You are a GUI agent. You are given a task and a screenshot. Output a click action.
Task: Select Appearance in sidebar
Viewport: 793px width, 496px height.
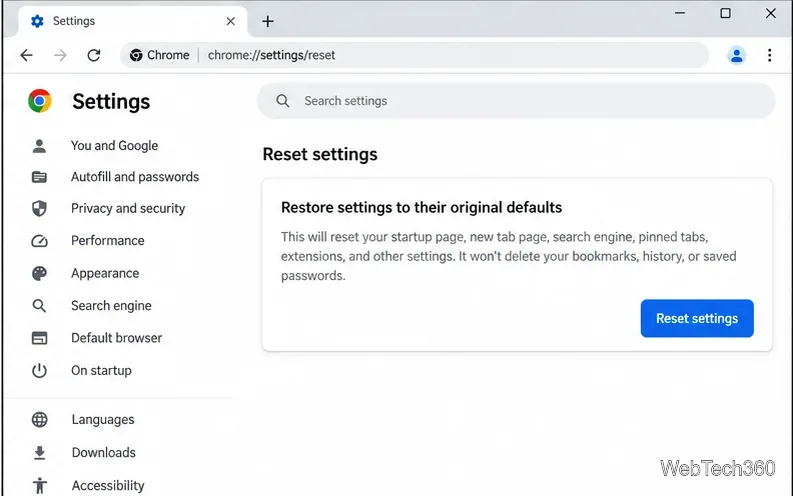click(x=105, y=274)
